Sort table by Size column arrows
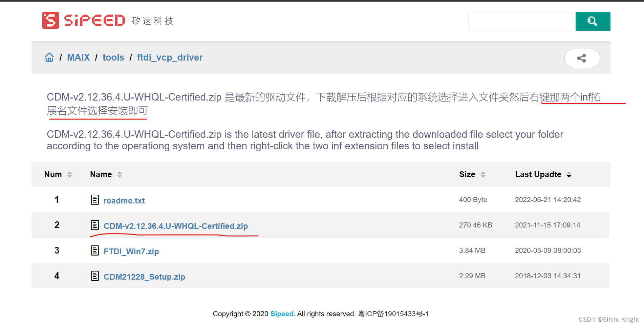This screenshot has width=644, height=326. (x=483, y=174)
